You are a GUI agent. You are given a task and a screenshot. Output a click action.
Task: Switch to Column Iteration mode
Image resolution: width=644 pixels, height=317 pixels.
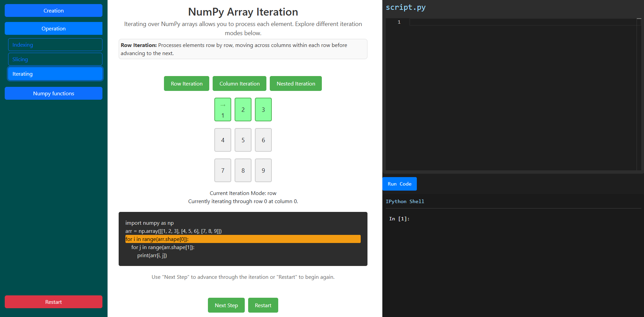point(239,83)
